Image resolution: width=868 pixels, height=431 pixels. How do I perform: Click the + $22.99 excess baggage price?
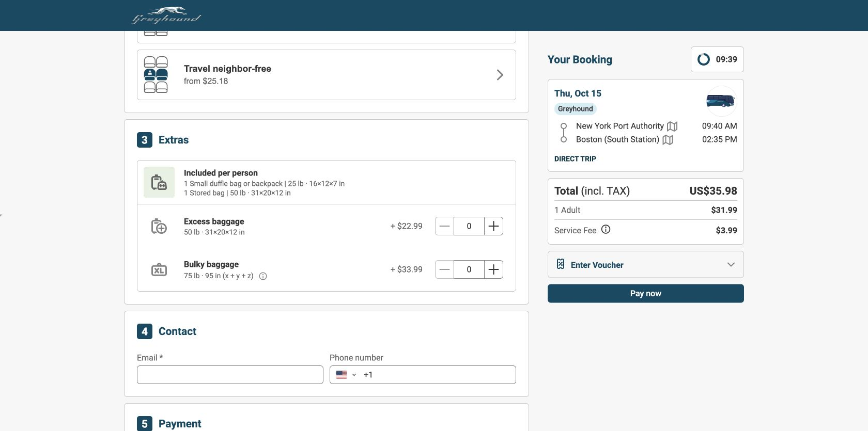pyautogui.click(x=406, y=226)
